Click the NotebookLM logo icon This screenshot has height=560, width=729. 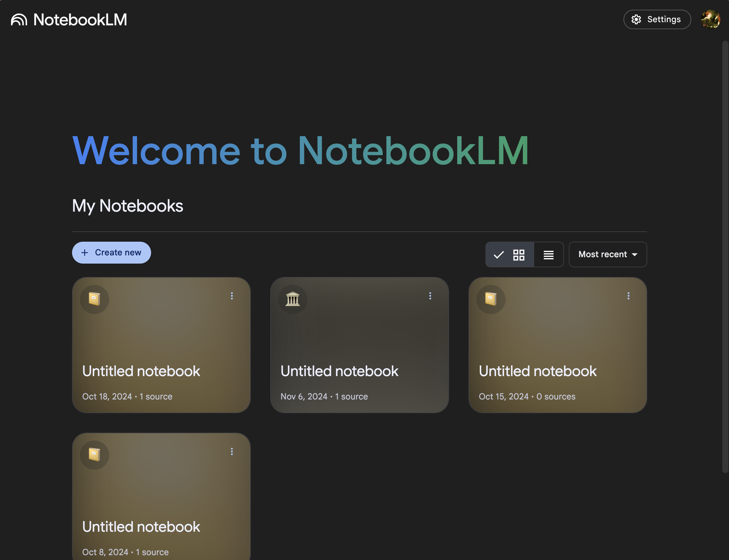19,20
